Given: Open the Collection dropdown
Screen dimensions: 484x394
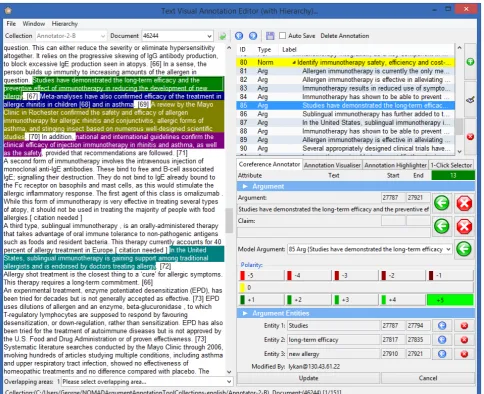Looking at the screenshot, I should 71,36.
